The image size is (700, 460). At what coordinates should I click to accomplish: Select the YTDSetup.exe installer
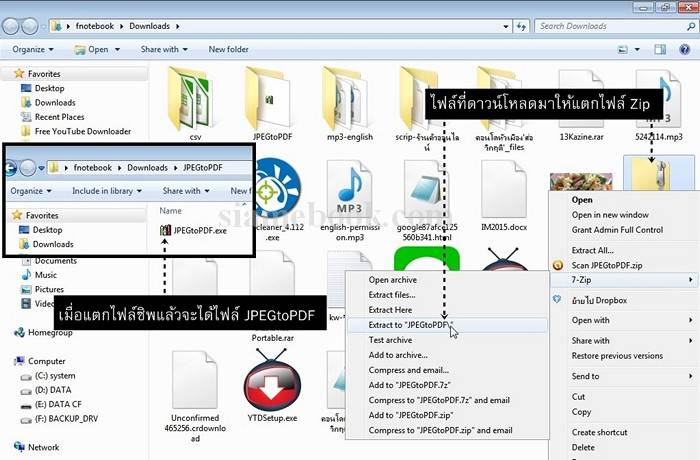click(272, 386)
